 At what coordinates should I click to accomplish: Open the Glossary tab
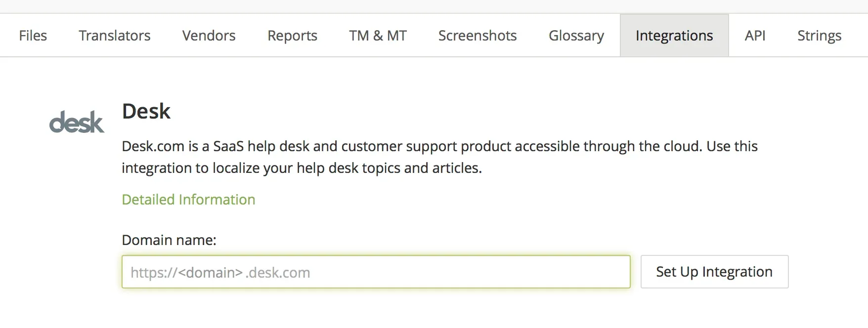coord(576,36)
